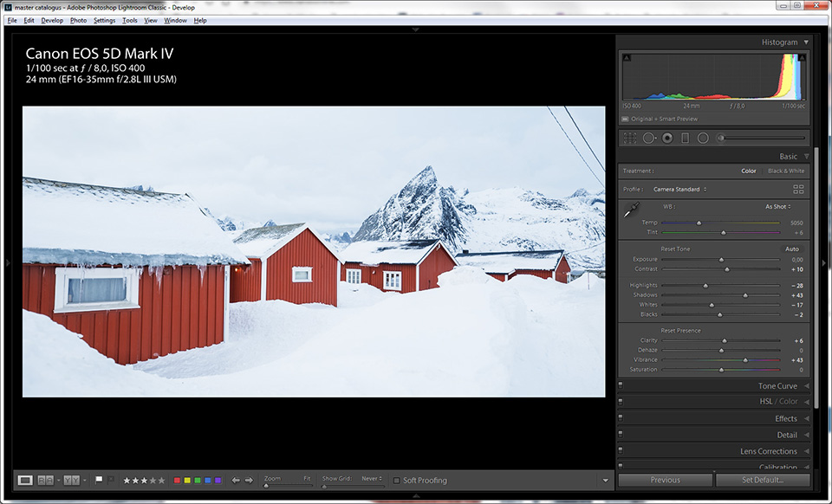Go to next photo arrow

(x=249, y=480)
